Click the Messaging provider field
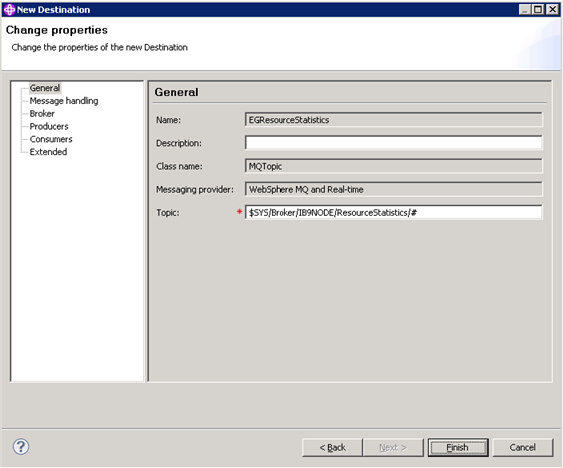This screenshot has width=563, height=468. pos(394,189)
